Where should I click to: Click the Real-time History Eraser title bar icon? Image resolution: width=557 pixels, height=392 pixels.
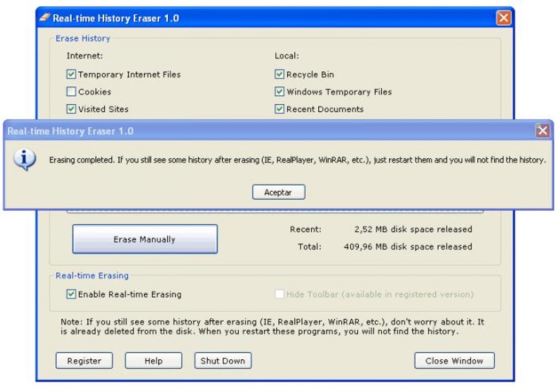click(x=44, y=18)
